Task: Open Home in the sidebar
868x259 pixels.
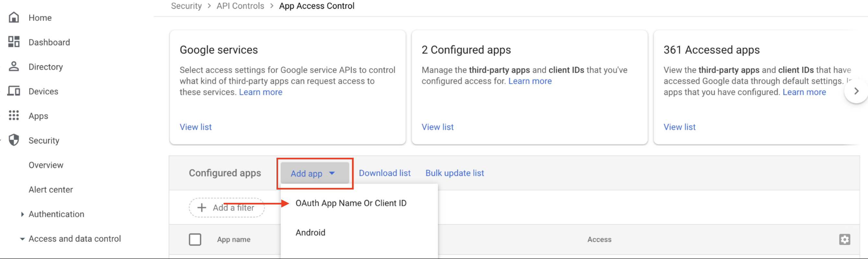Action: [x=40, y=18]
